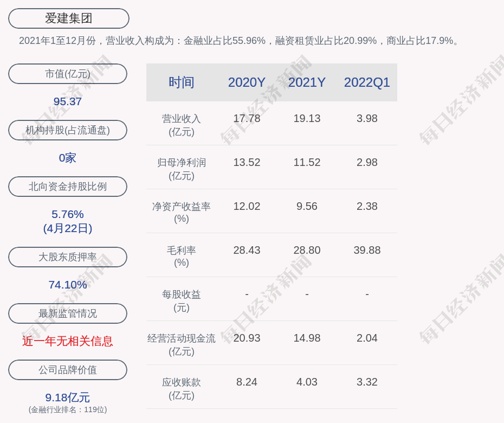This screenshot has height=423, width=504.
Task: Click the 最新监管情况 label pill
Action: coord(68,313)
